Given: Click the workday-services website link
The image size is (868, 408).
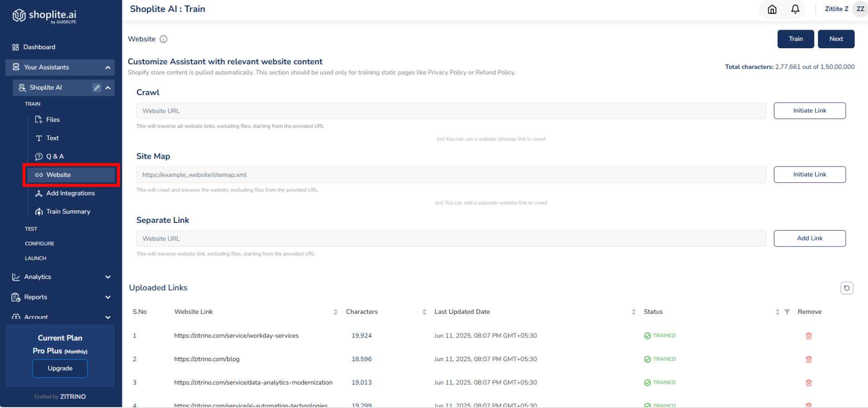Looking at the screenshot, I should pyautogui.click(x=236, y=336).
